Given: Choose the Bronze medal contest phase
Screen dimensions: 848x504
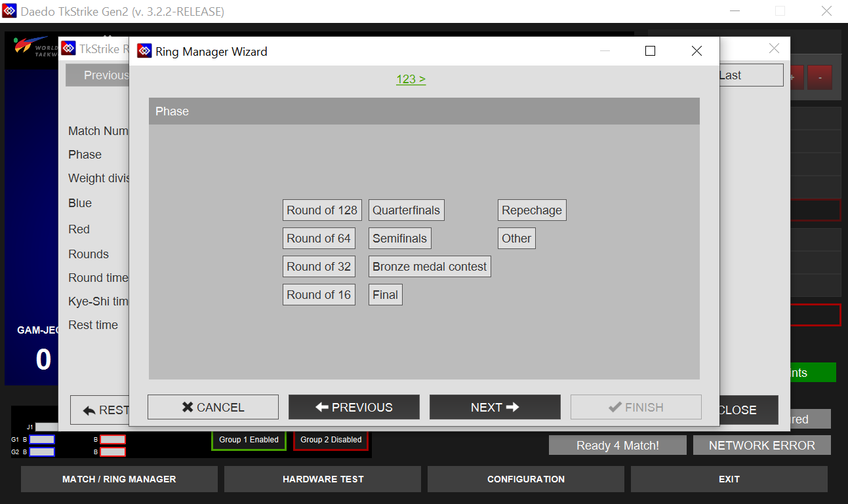Looking at the screenshot, I should tap(430, 266).
